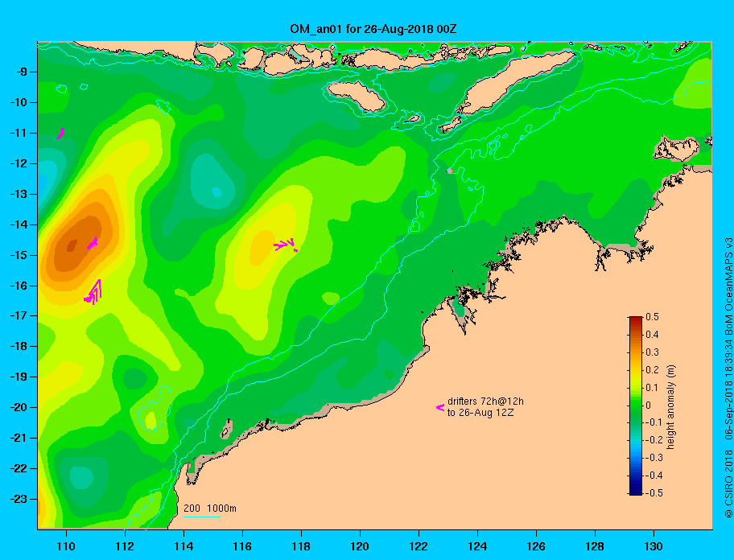Viewport: 734px width, 560px height.
Task: Click Sumba island near 120E 10S
Action: pos(357,96)
